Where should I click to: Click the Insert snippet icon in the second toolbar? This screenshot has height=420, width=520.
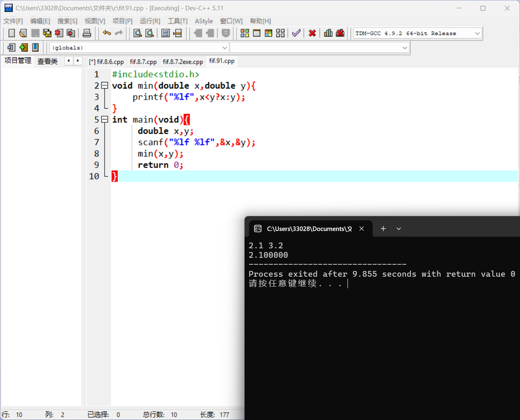(12, 48)
